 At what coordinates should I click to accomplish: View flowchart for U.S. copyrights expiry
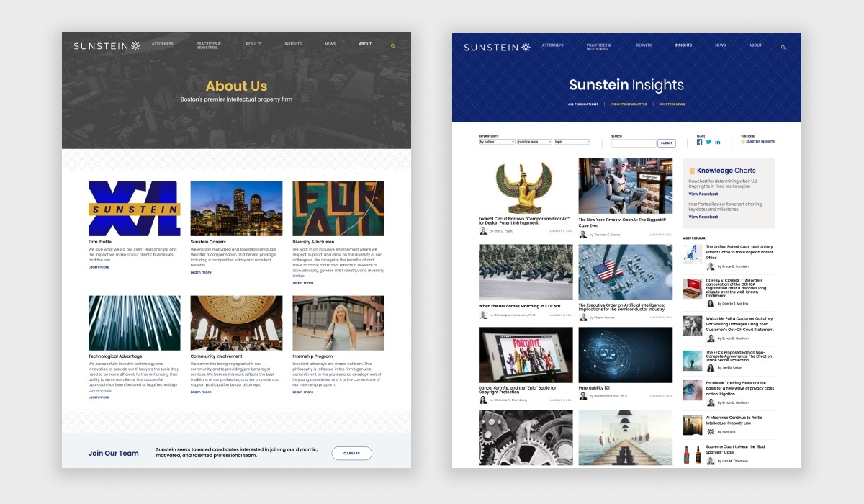[x=703, y=194]
